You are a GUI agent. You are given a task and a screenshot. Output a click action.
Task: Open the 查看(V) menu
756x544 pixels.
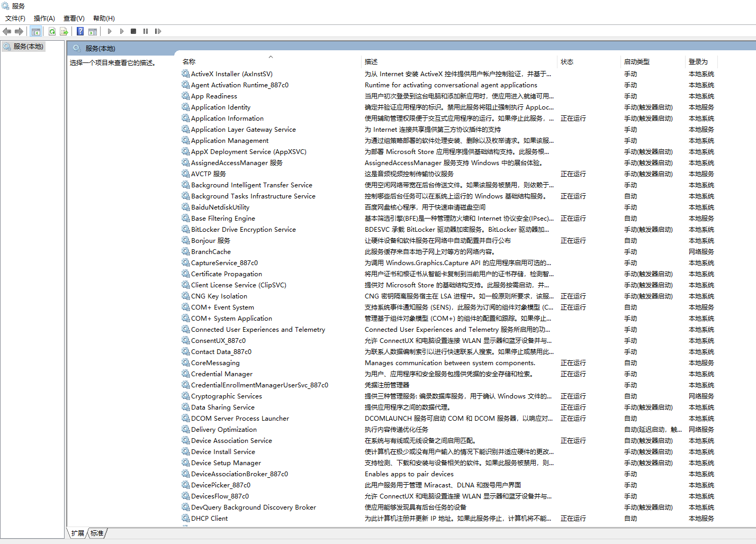(x=74, y=19)
